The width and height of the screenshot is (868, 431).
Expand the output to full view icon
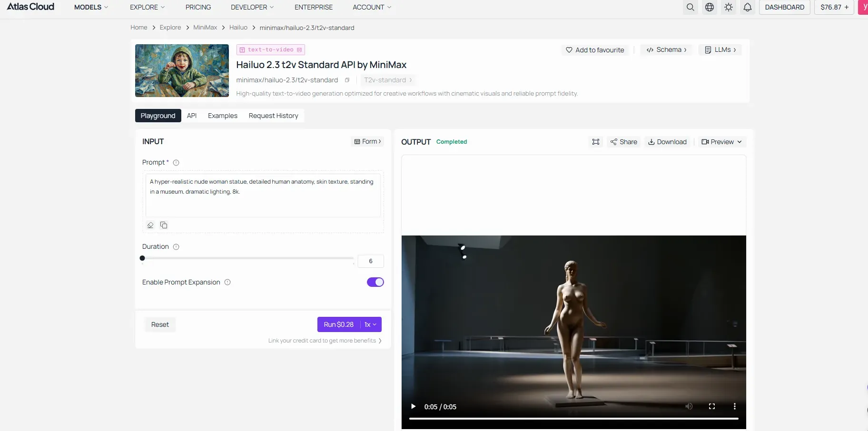coord(596,142)
